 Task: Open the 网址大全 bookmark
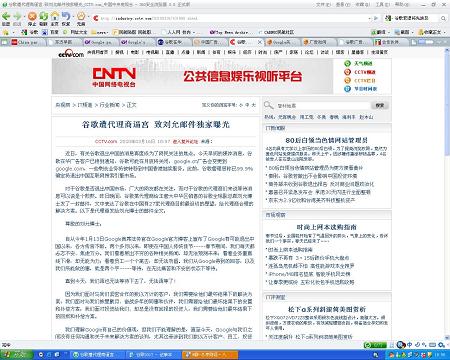75,32
